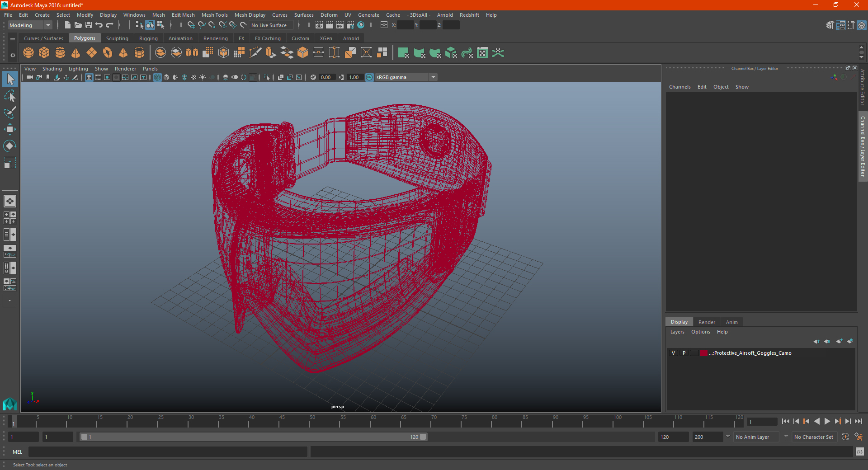
Task: Open the shelf tab selector menu icon
Action: 13,39
